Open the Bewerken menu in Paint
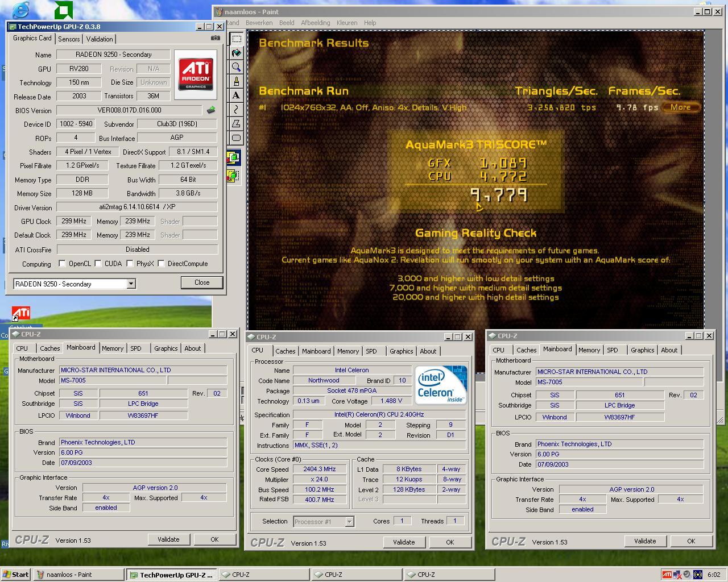Image resolution: width=728 pixels, height=582 pixels. coord(259,23)
